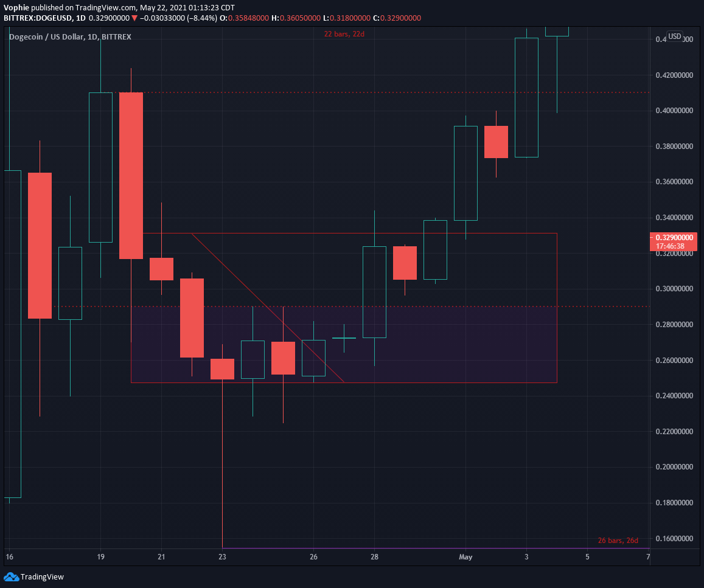Click the USD currency label on the price axis
Image resolution: width=704 pixels, height=588 pixels.
click(x=674, y=36)
